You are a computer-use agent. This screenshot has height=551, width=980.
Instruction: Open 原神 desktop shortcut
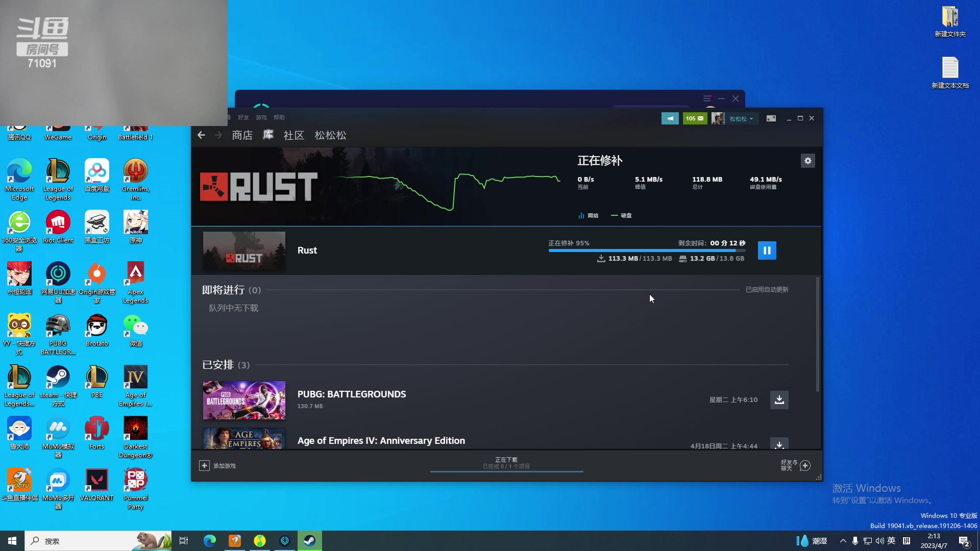[x=135, y=227]
